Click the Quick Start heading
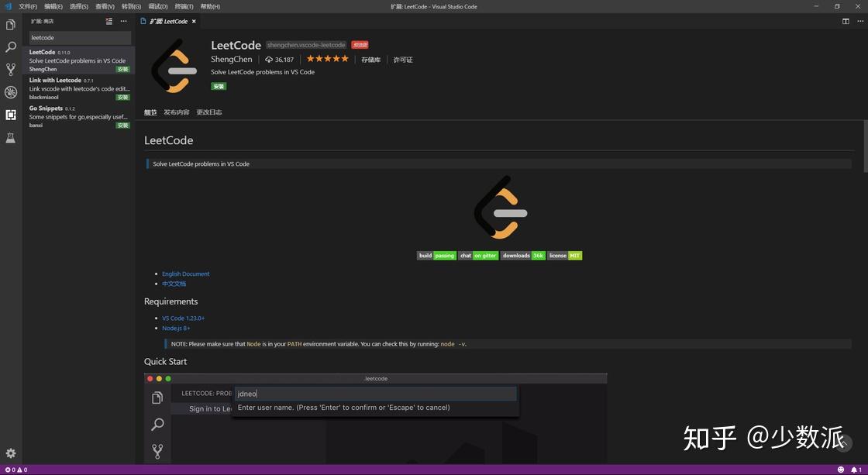Image resolution: width=868 pixels, height=475 pixels. click(x=166, y=361)
